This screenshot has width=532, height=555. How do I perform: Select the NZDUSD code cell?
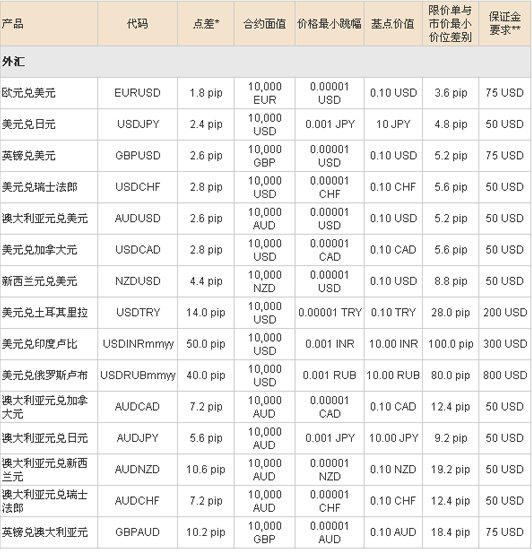pos(138,281)
